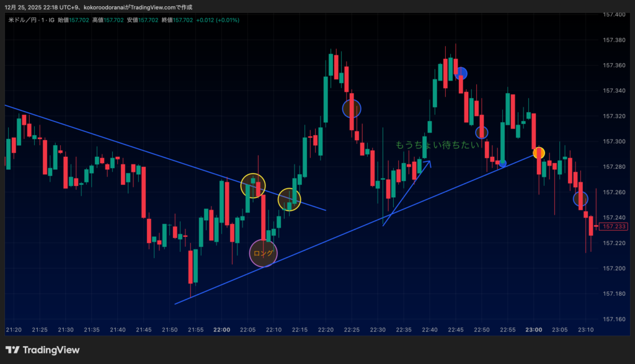Click the +0.012 (+0.01%) change value
This screenshot has height=364, width=635.
point(218,20)
